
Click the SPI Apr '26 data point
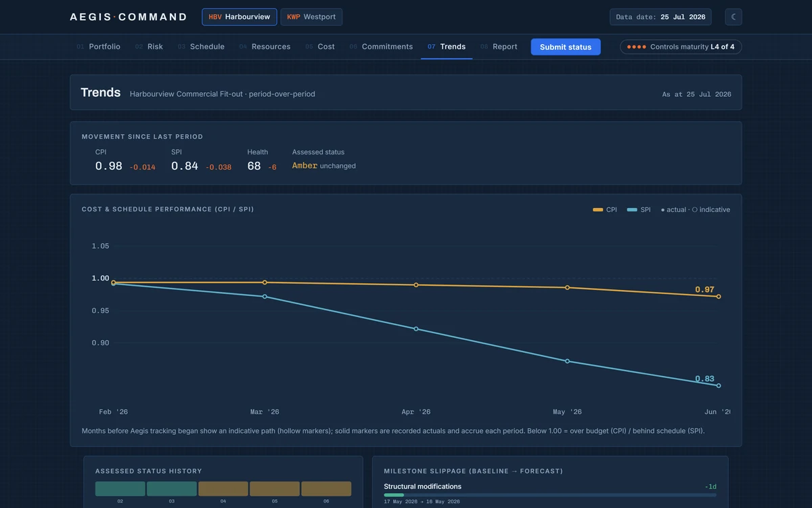(416, 329)
